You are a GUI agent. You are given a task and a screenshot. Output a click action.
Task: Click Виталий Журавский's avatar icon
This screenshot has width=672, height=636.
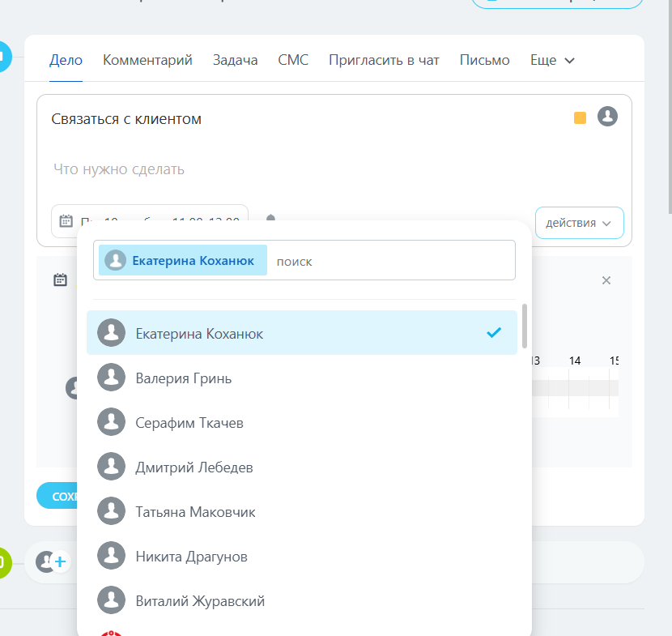[112, 600]
